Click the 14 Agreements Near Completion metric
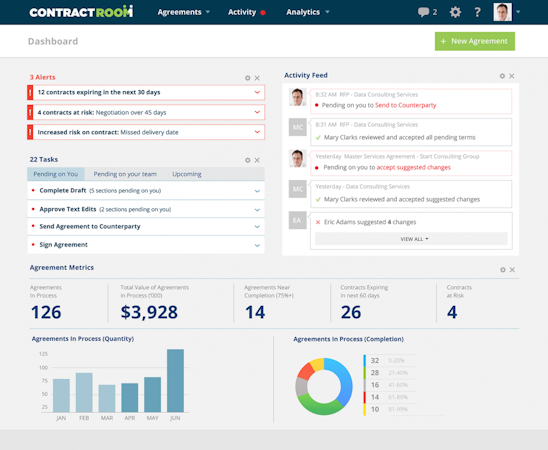 (x=255, y=312)
